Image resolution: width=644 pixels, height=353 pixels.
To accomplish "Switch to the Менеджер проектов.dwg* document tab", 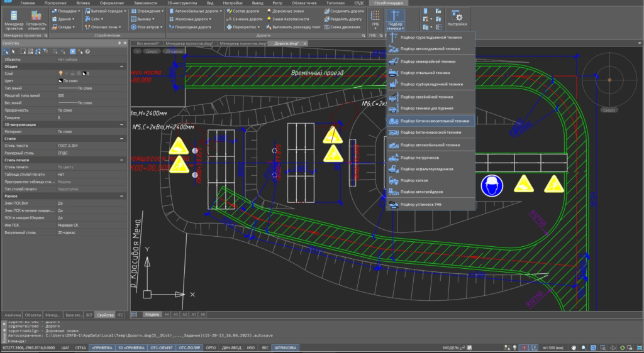I will tap(189, 43).
